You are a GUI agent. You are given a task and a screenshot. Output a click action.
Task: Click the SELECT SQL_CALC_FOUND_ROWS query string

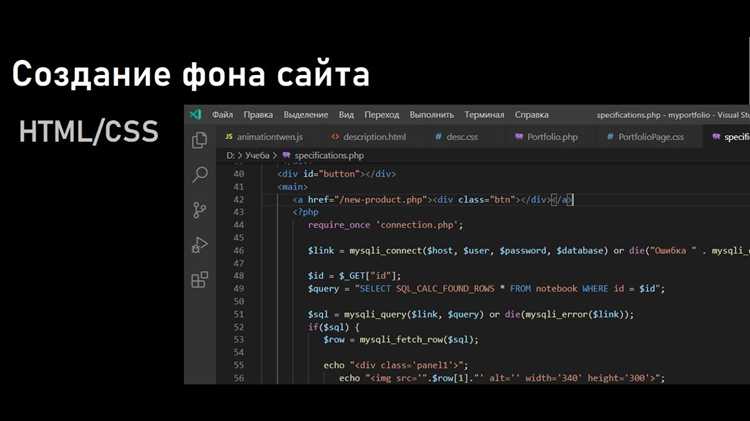[x=507, y=289]
